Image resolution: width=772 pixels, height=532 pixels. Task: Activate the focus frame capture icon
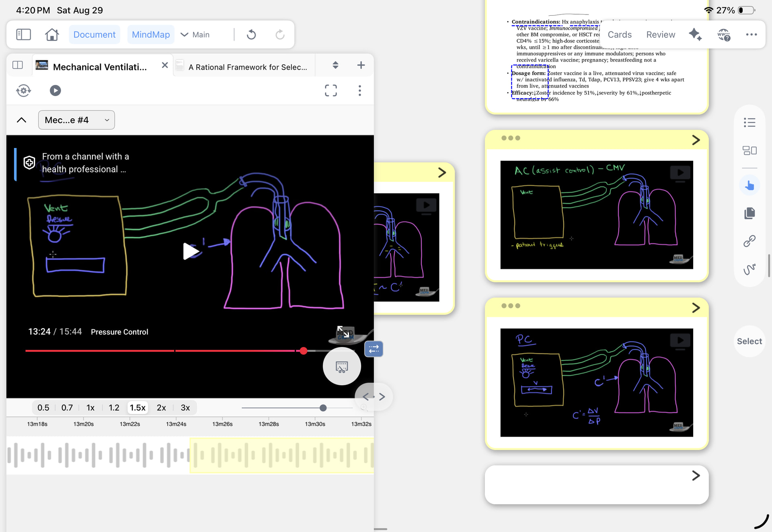331,90
